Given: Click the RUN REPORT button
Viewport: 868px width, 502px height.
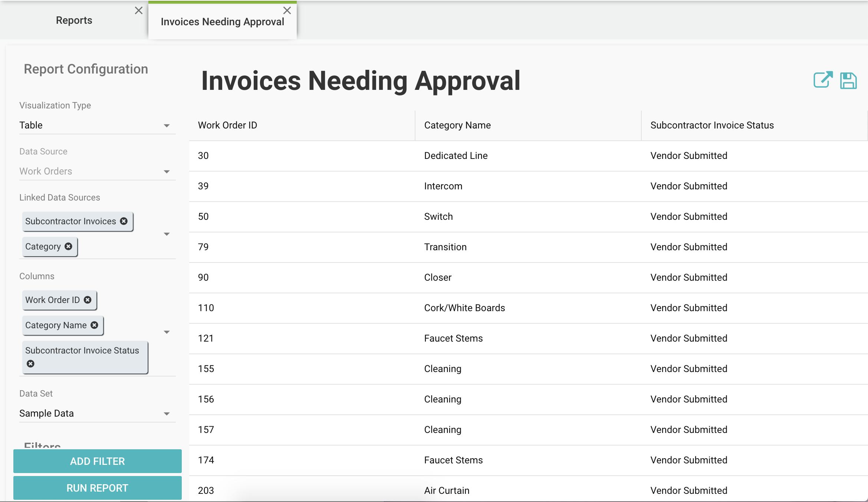Looking at the screenshot, I should click(x=98, y=488).
